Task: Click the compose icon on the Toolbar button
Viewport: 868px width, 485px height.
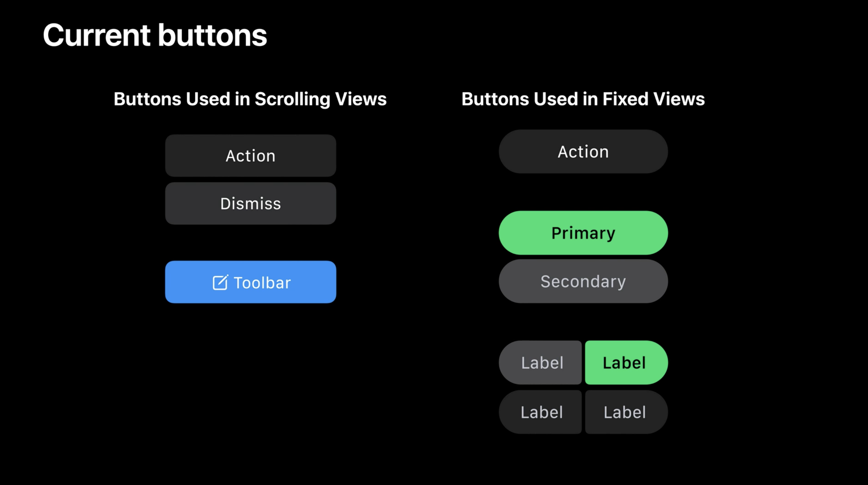Action: tap(220, 283)
